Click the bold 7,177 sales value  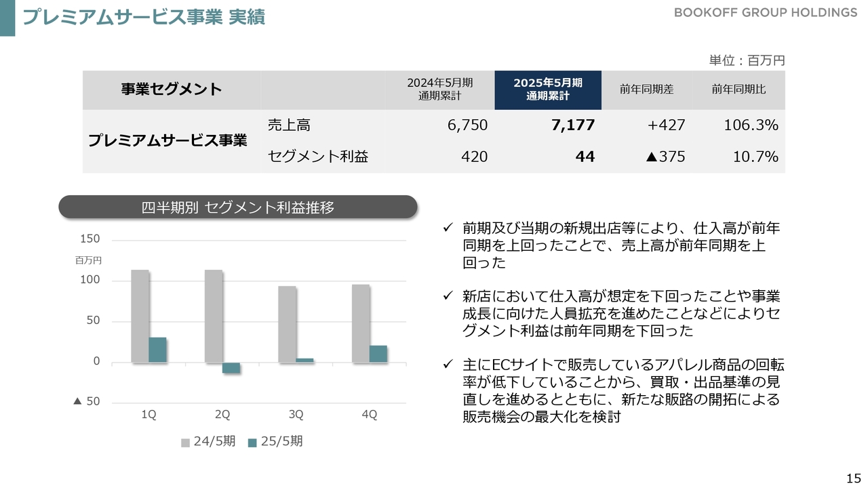pos(573,125)
